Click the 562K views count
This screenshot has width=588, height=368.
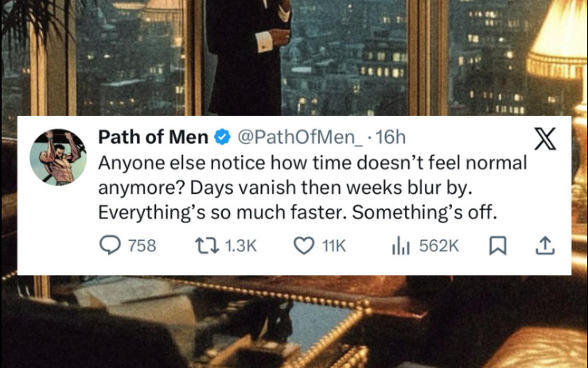coord(438,246)
